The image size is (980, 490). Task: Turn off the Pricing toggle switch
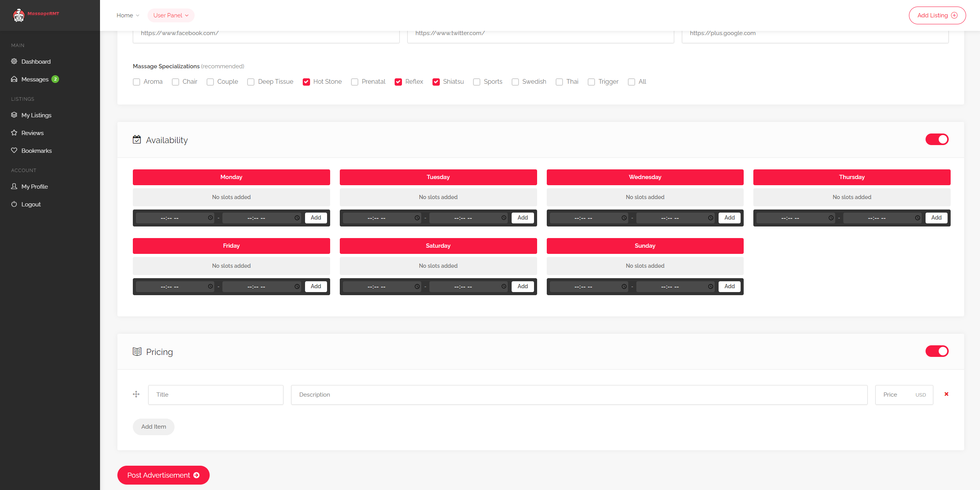pyautogui.click(x=937, y=351)
